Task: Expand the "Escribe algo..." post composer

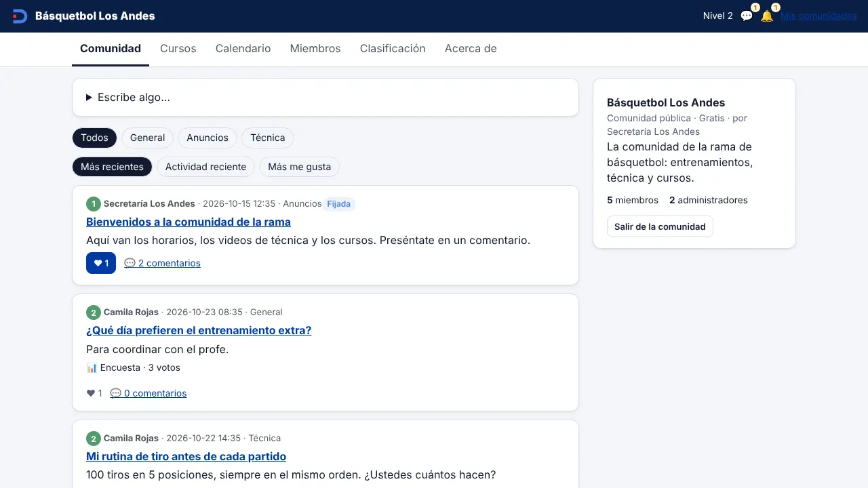Action: pyautogui.click(x=325, y=98)
